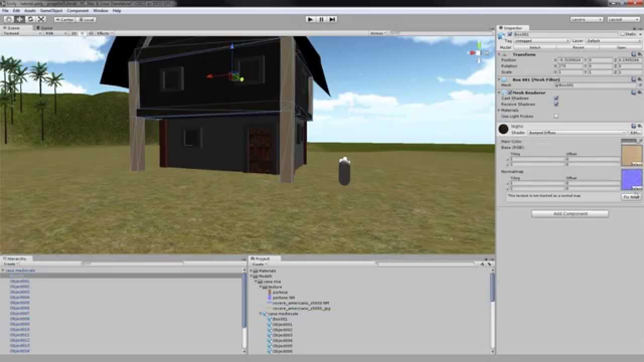Open the Effects dropdown in Scene view
This screenshot has width=644, height=362.
(x=104, y=33)
